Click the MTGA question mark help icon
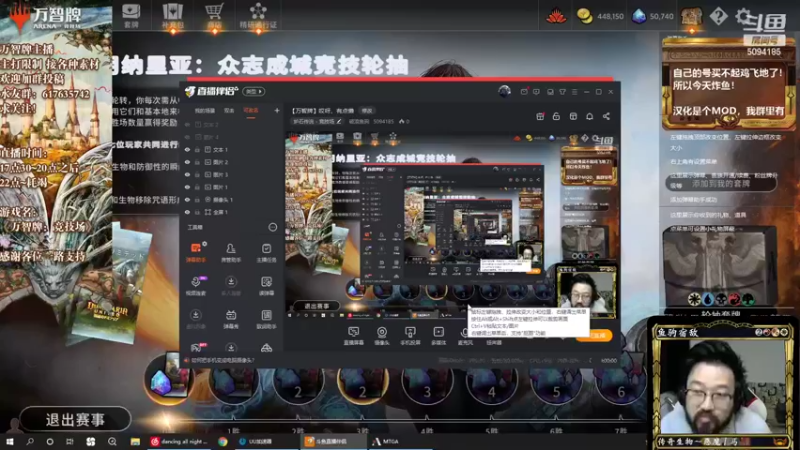The image size is (800, 450). (x=718, y=16)
